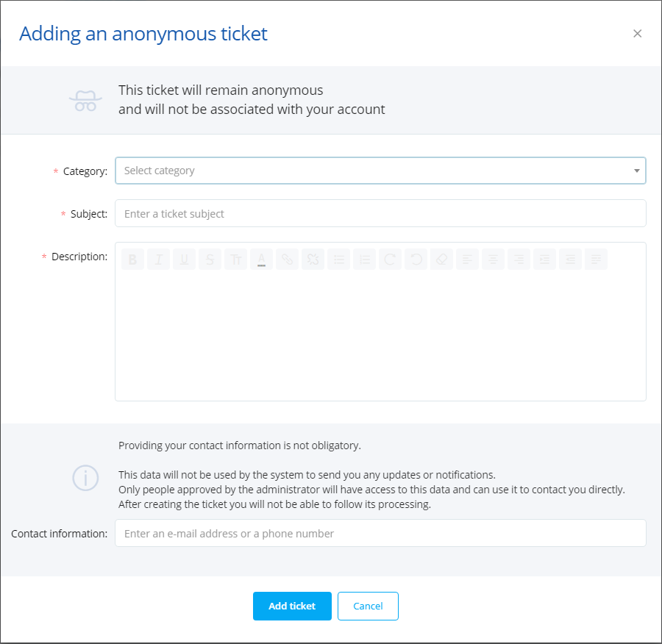Toggle italic formatting button
The width and height of the screenshot is (662, 644).
point(158,259)
